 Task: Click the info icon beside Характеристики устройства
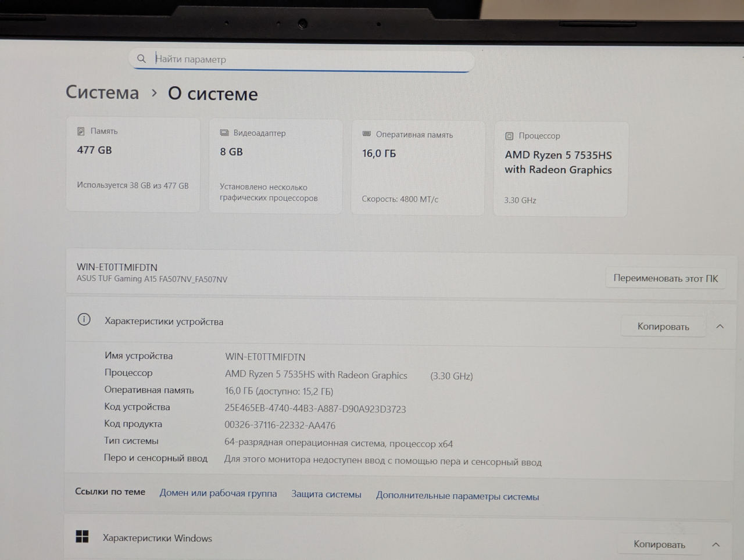coord(84,320)
